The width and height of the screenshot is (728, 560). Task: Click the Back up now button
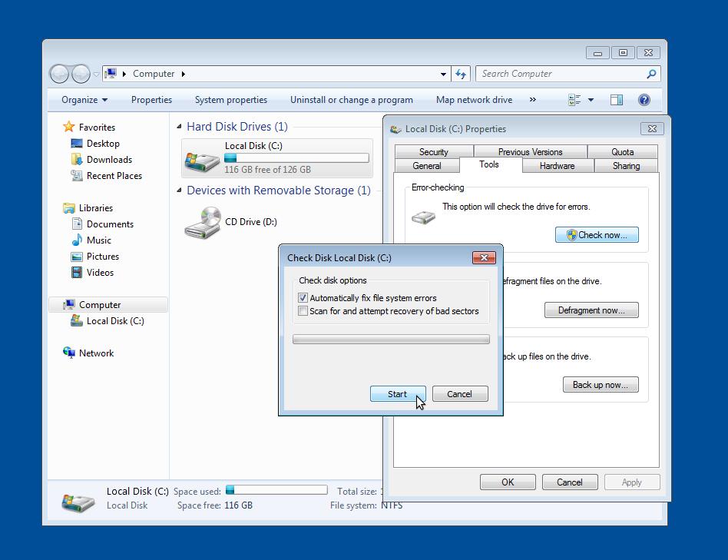point(601,385)
